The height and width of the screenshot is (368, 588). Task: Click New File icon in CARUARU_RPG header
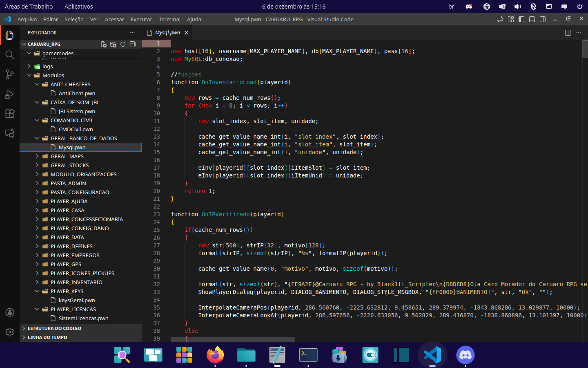coord(104,44)
